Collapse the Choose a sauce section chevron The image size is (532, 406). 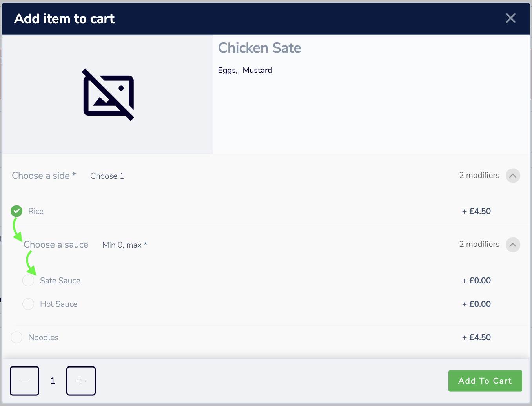click(513, 245)
